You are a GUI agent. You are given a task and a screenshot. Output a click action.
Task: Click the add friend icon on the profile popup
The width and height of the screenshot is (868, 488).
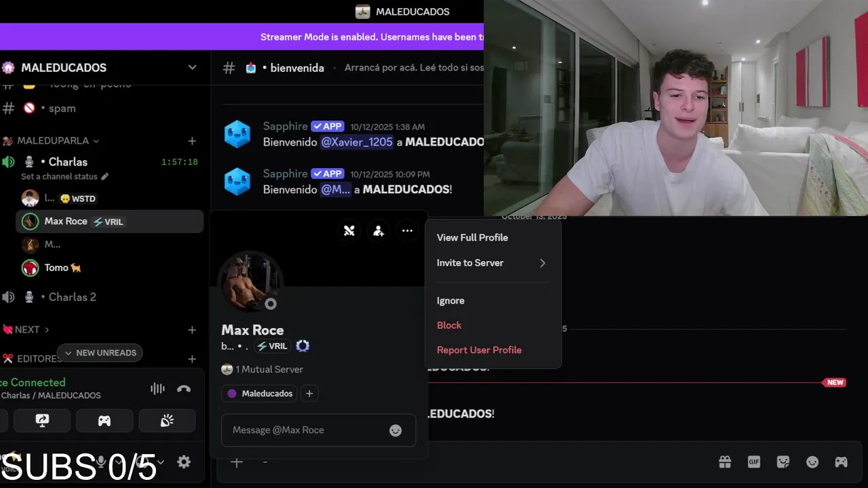coord(378,231)
